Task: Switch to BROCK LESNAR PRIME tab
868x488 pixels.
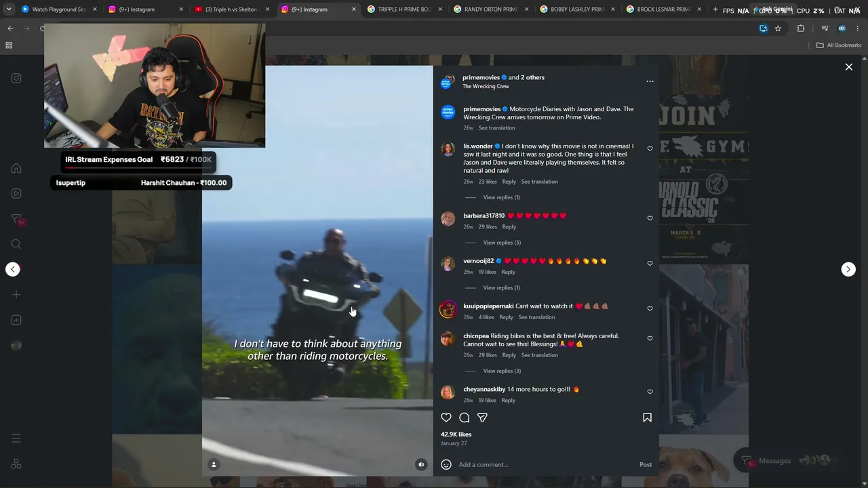Action: coord(664,9)
